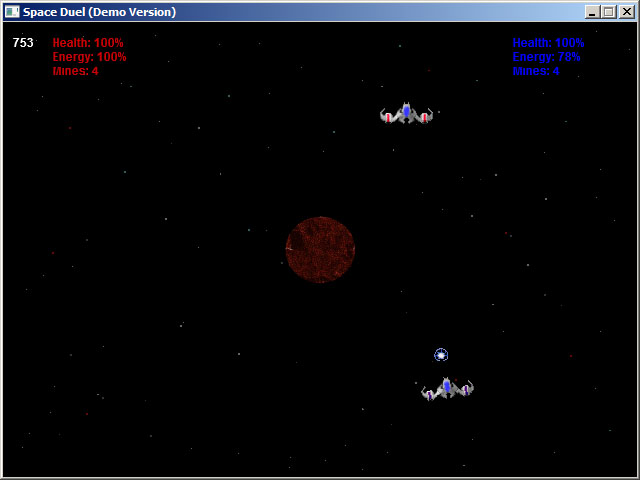This screenshot has height=480, width=640.
Task: Click the blue cockpit of the lower ship
Action: point(447,384)
